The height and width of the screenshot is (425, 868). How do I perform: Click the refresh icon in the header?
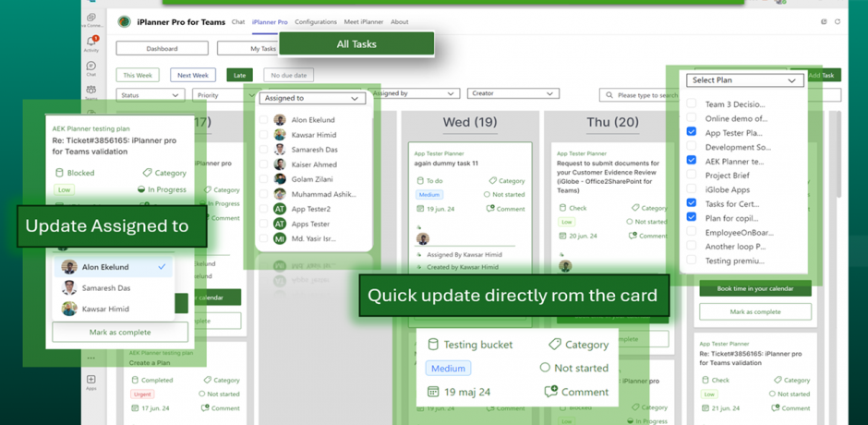coord(838,22)
